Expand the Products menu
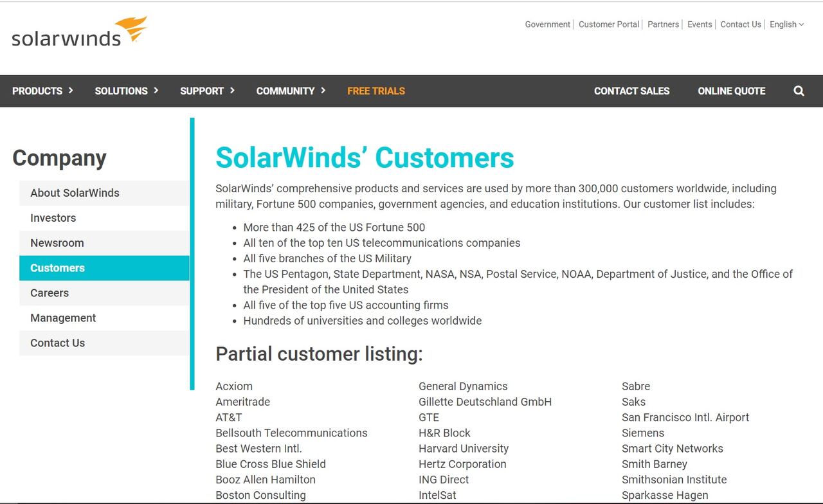823x504 pixels. point(42,91)
